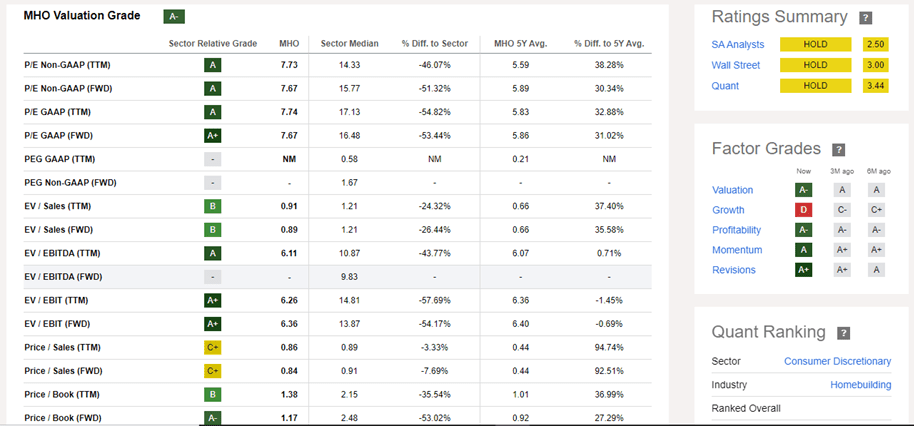
Task: Click the Ratings Summary help question-mark icon
Action: click(x=866, y=18)
